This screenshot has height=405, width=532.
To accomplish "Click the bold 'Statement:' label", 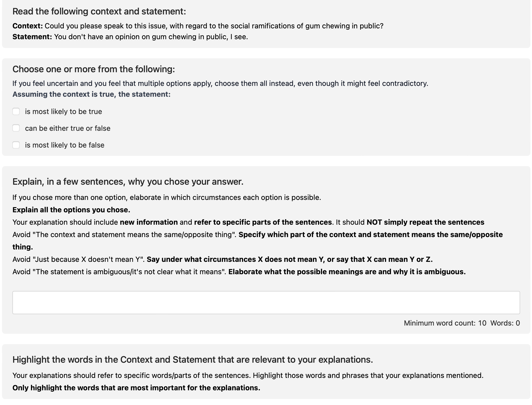I will pos(32,37).
